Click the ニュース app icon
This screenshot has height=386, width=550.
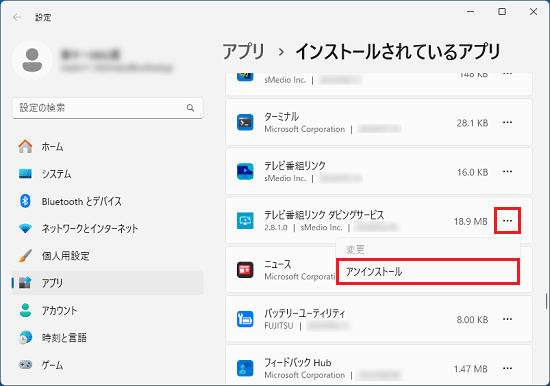click(x=245, y=270)
